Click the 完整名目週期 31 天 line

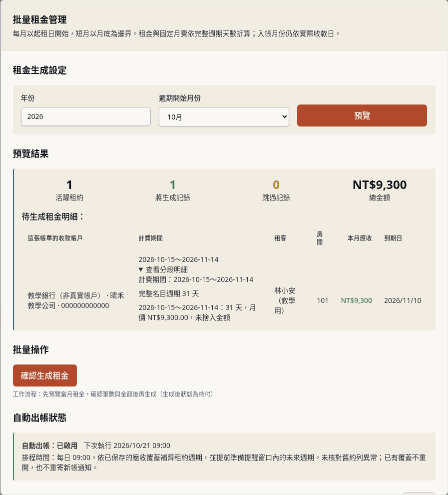(169, 293)
